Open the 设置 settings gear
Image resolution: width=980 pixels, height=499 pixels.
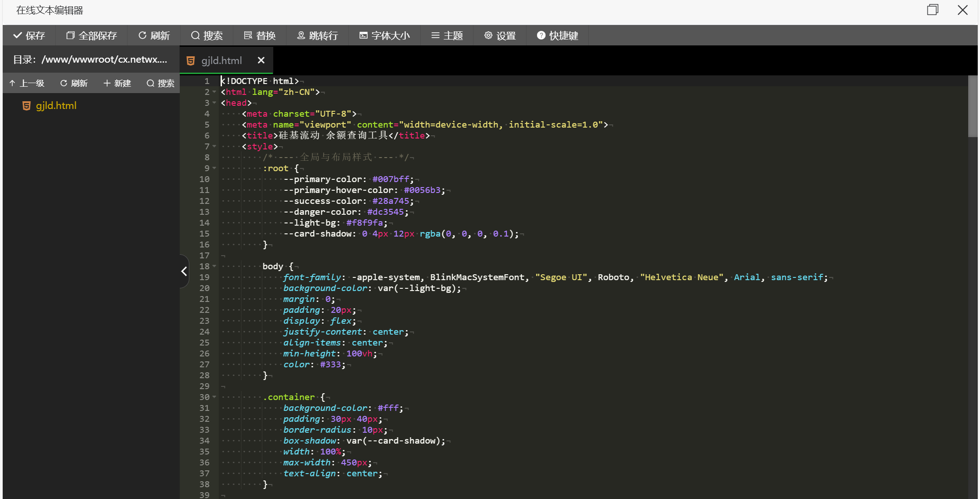point(488,35)
